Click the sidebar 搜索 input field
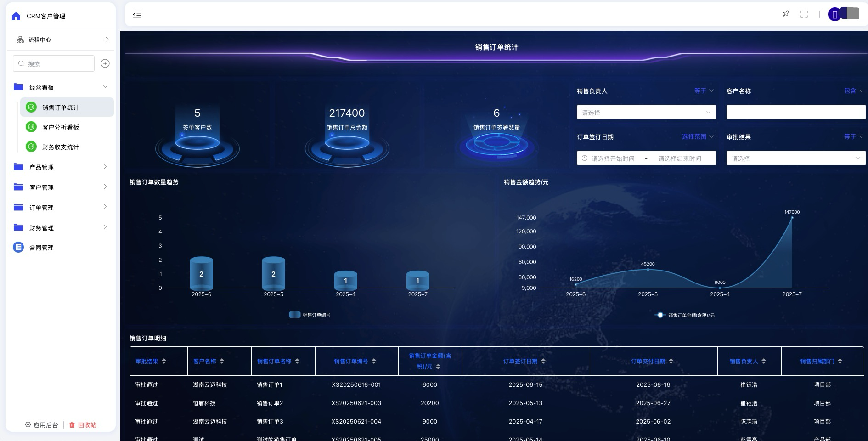The image size is (868, 441). click(54, 63)
